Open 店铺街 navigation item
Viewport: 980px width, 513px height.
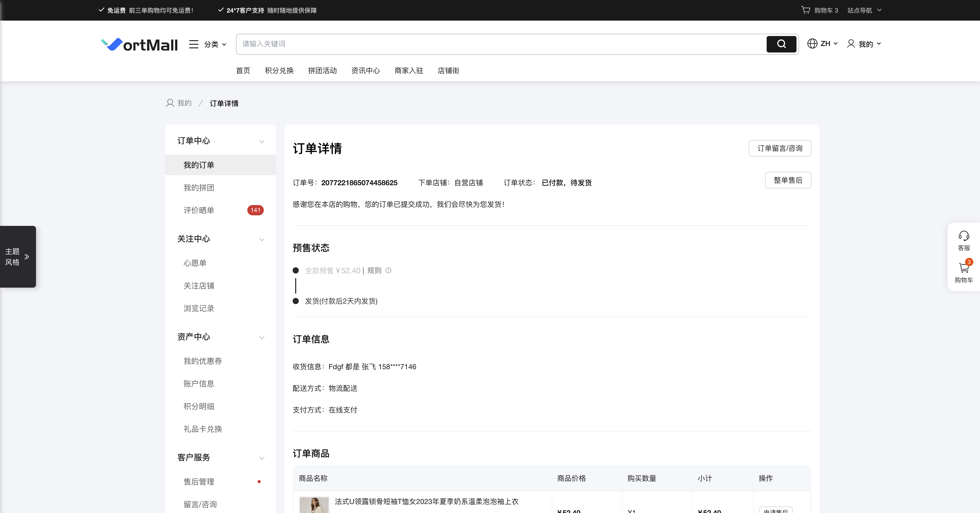click(x=449, y=70)
